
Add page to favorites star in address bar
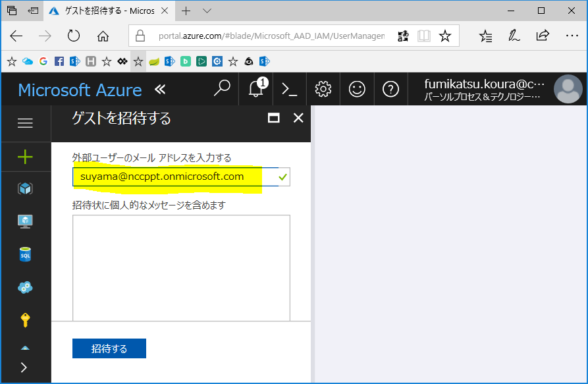(x=445, y=36)
